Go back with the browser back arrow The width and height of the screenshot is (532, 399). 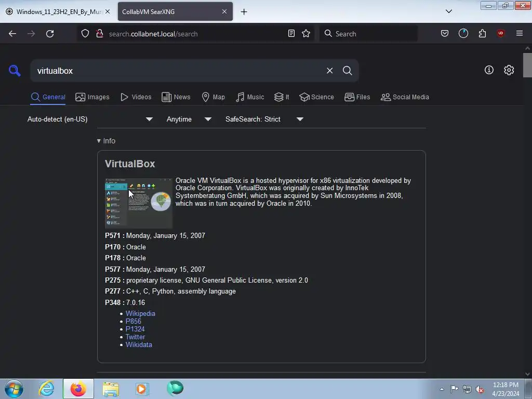coord(12,34)
